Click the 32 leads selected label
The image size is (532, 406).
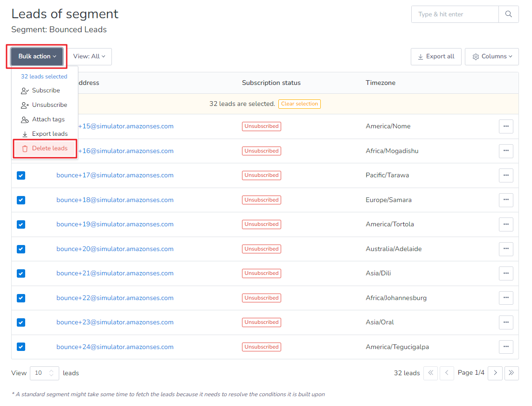coord(44,77)
